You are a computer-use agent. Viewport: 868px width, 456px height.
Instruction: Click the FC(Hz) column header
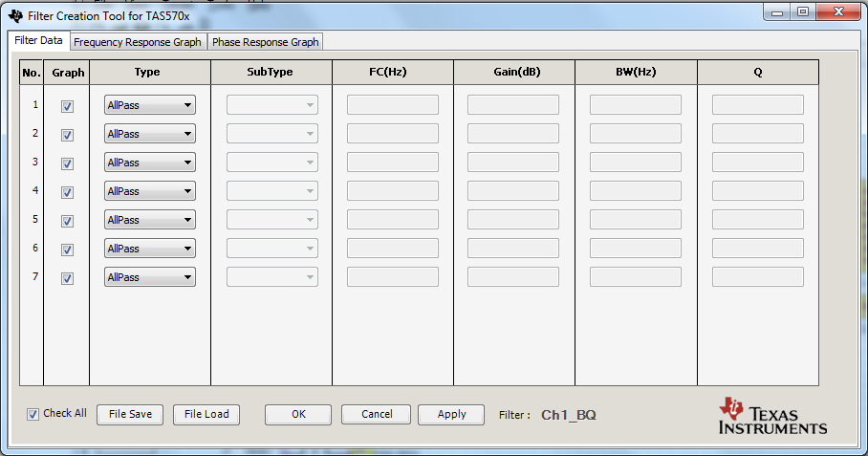393,73
